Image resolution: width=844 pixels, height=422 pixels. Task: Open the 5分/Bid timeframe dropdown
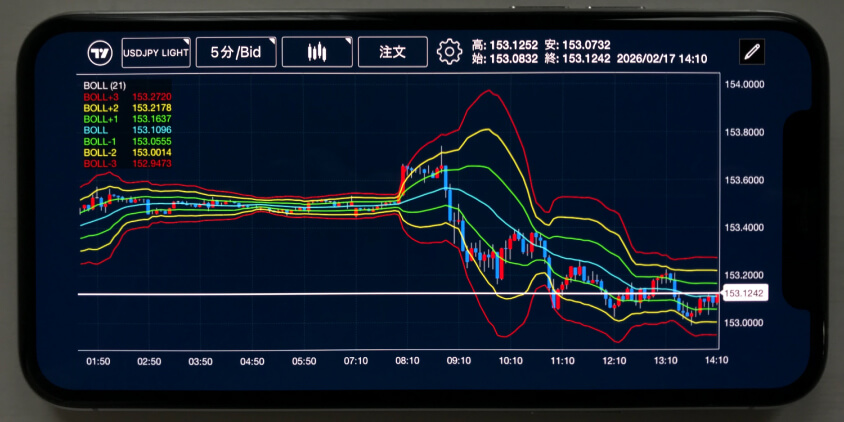tap(235, 52)
